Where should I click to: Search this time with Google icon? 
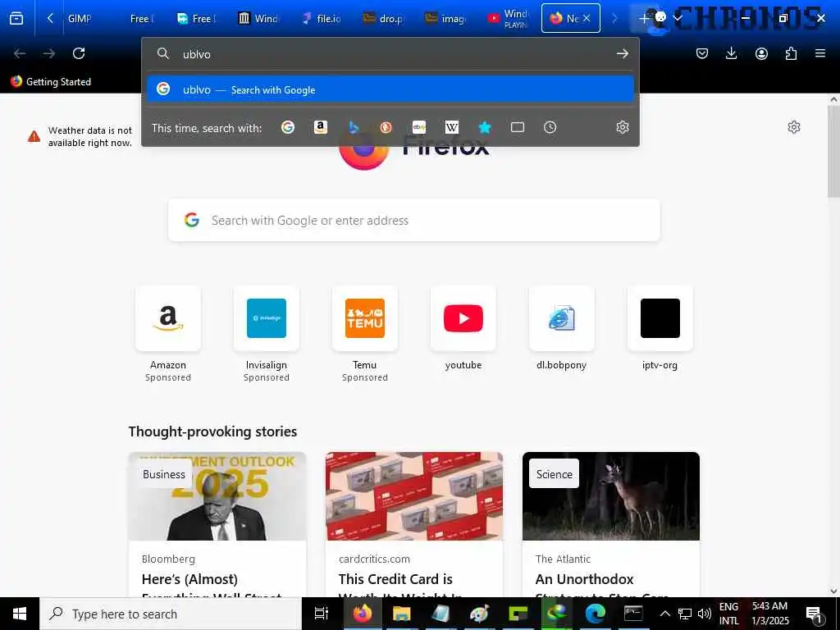tap(288, 127)
